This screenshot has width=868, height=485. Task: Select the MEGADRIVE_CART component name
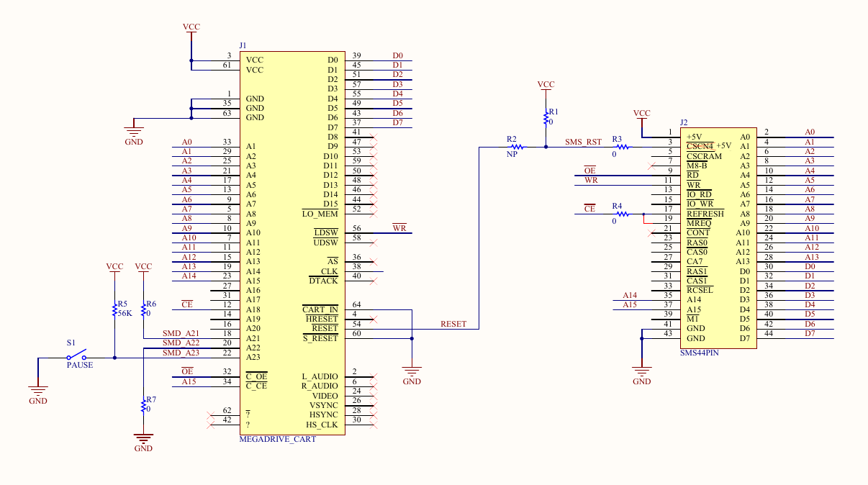pyautogui.click(x=277, y=439)
